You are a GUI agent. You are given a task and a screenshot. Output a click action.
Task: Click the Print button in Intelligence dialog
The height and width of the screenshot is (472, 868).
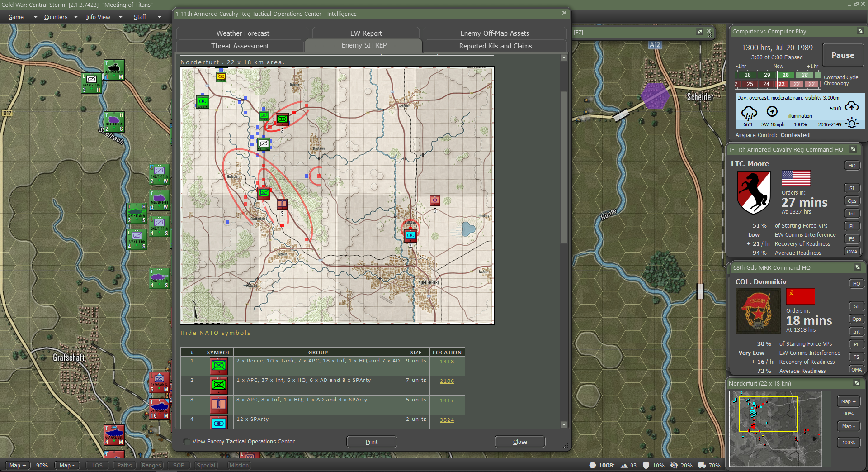pos(372,442)
